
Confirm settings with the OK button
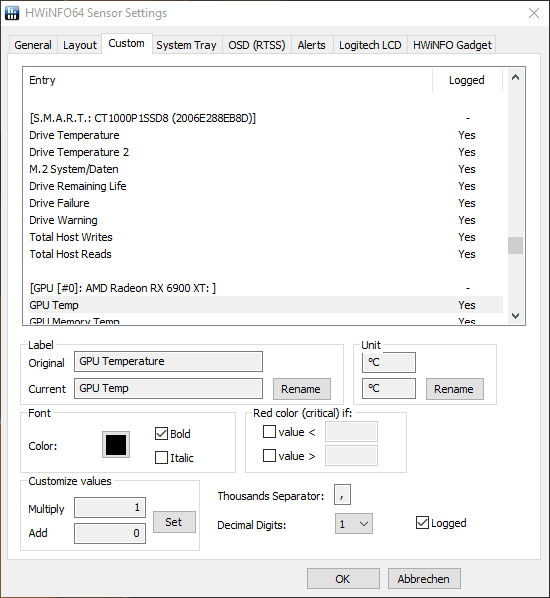point(343,579)
